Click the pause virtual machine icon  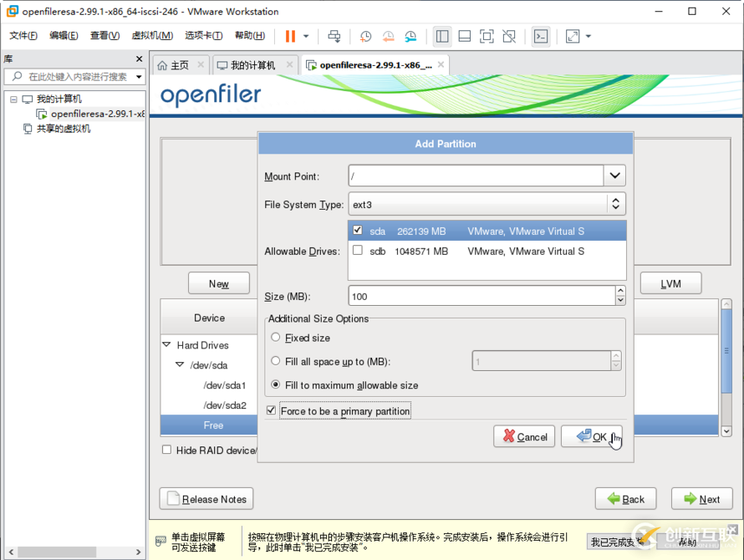pyautogui.click(x=290, y=36)
